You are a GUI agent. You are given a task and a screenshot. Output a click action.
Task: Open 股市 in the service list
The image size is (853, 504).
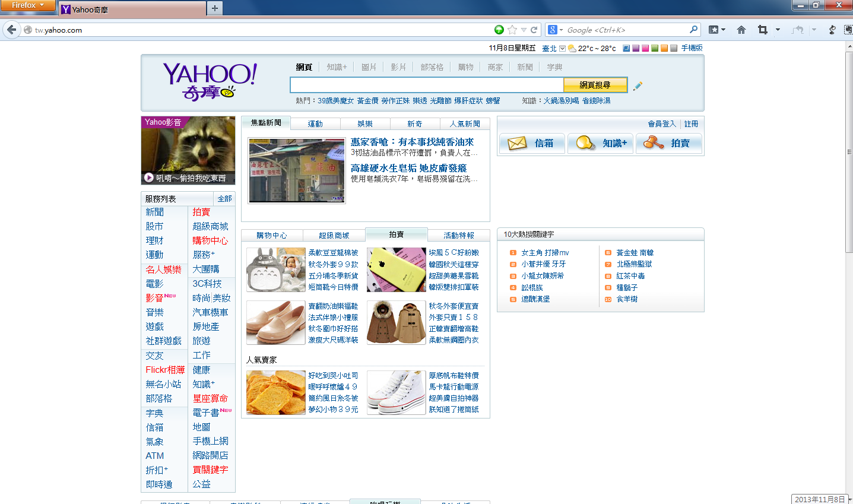154,226
